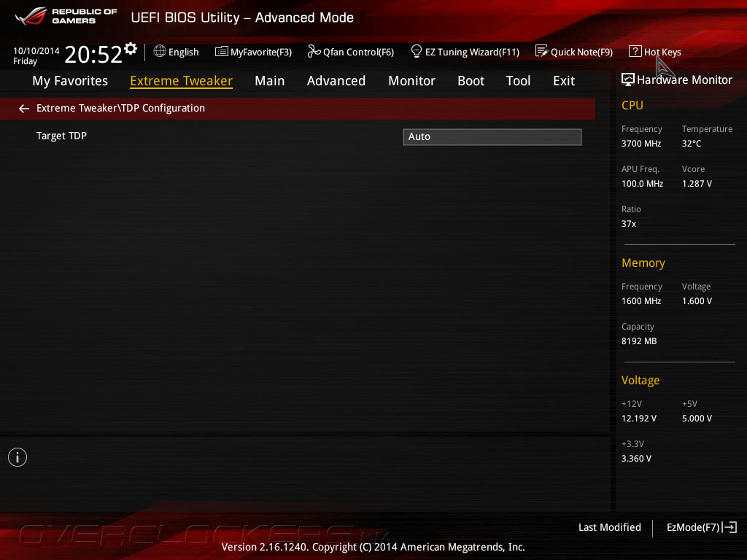Image resolution: width=747 pixels, height=560 pixels.
Task: Click the EzMode exit arrow icon
Action: [729, 527]
